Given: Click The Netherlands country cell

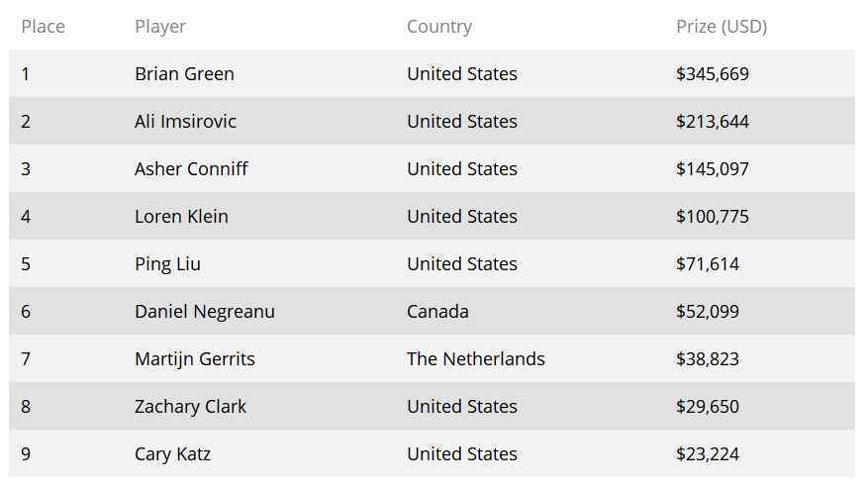Looking at the screenshot, I should click(x=475, y=359).
